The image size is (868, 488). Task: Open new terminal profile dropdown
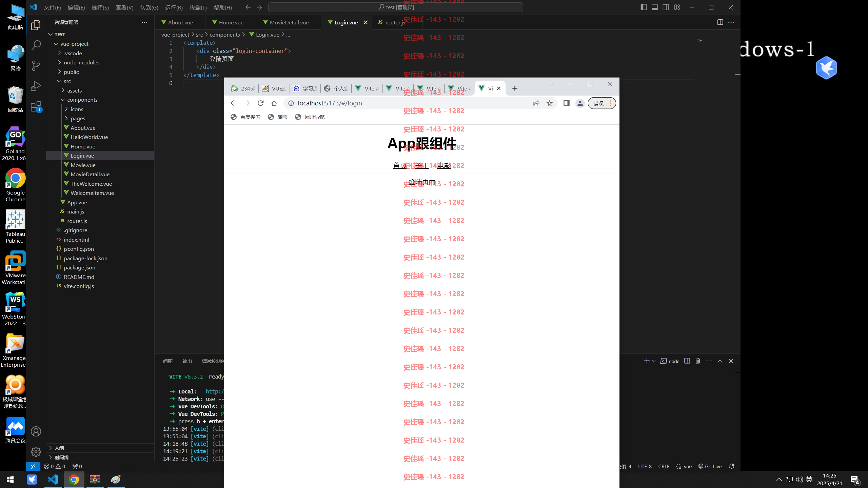pyautogui.click(x=654, y=361)
